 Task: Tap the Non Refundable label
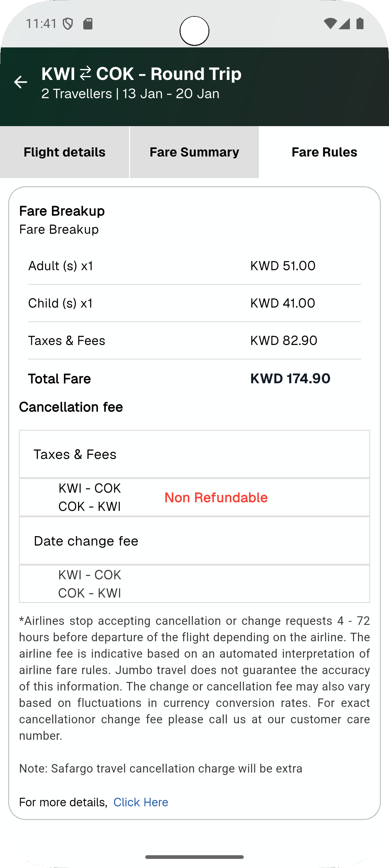[x=216, y=498]
